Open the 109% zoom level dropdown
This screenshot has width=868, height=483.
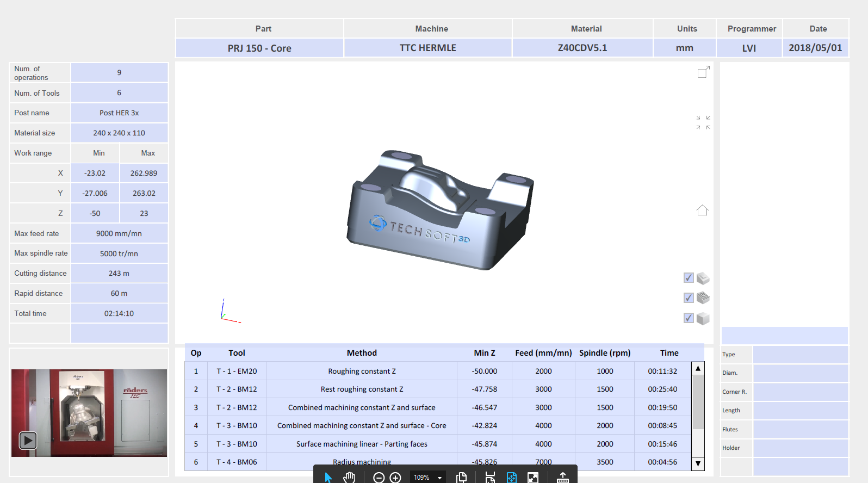(x=439, y=478)
